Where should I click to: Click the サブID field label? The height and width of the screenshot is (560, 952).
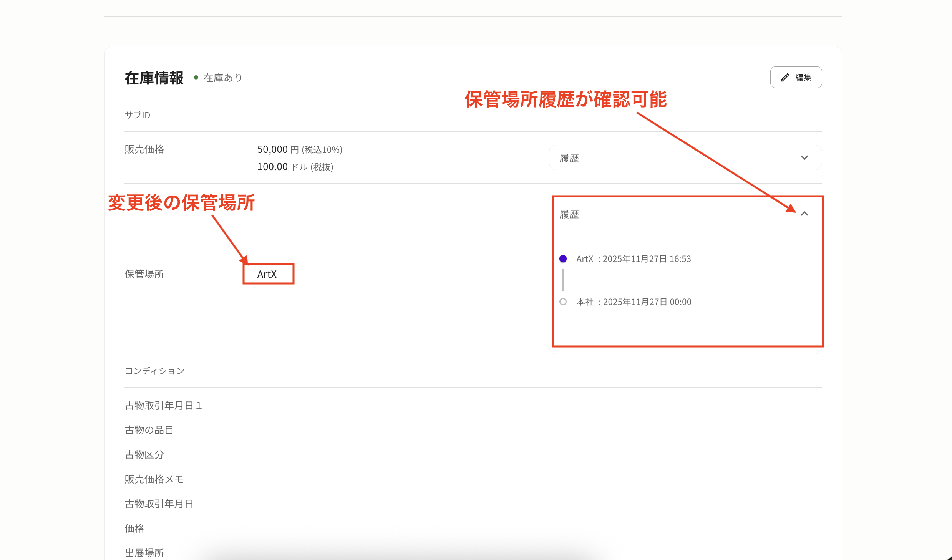tap(137, 115)
